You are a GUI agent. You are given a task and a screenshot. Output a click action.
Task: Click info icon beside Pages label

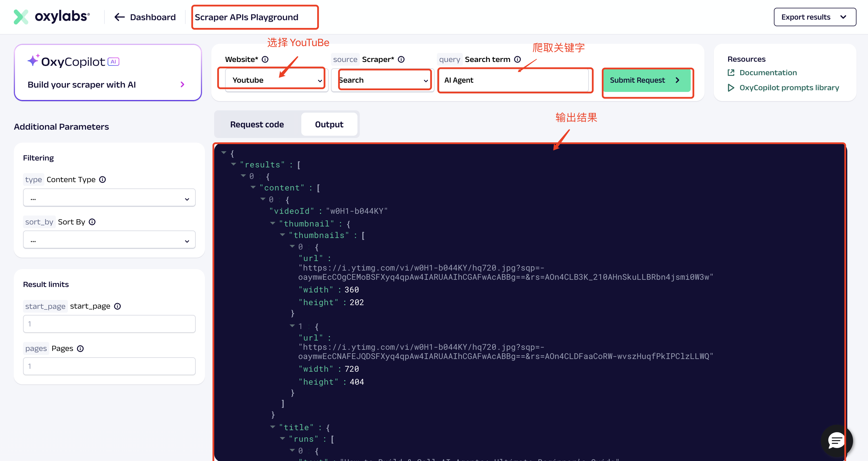(x=80, y=349)
